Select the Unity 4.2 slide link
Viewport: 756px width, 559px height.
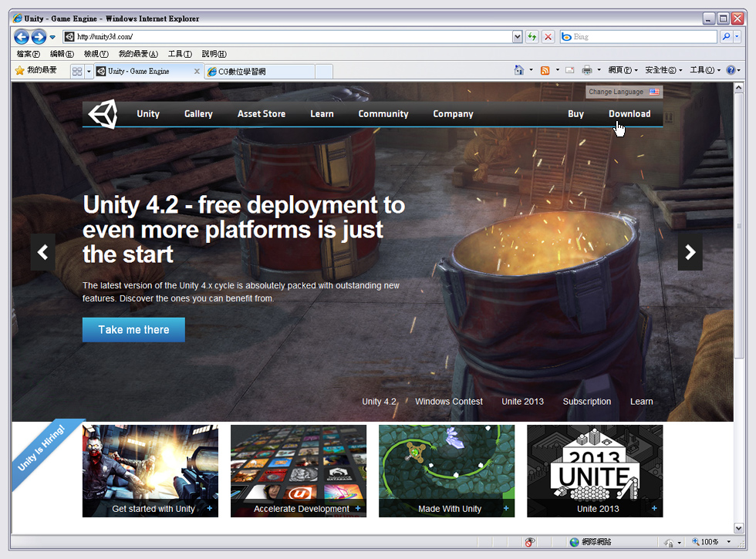(380, 402)
